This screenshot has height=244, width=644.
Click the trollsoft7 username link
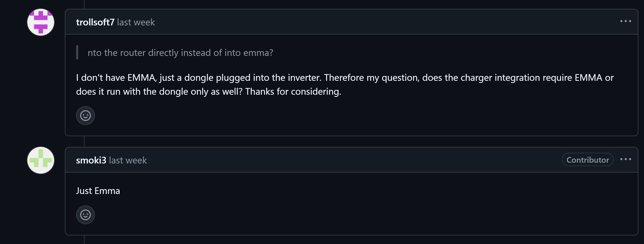pyautogui.click(x=95, y=22)
